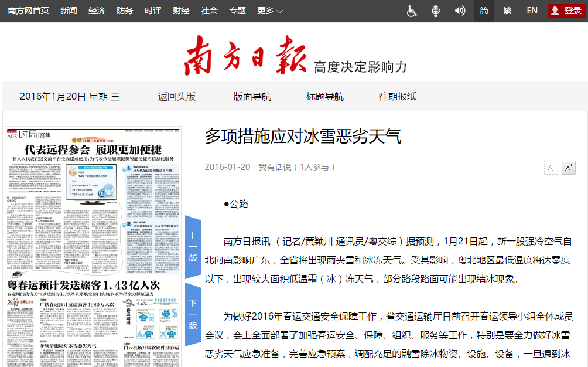The width and height of the screenshot is (588, 367).
Task: Click the article date 2016-01-20
Action: coord(227,167)
